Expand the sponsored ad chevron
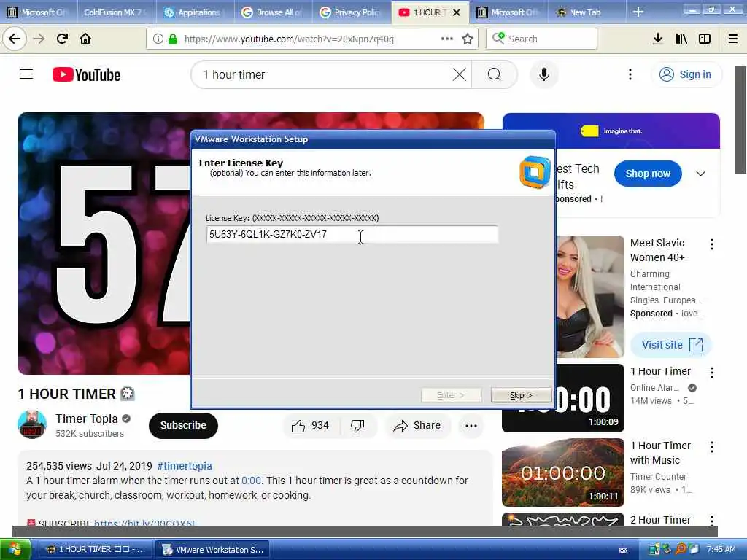Image resolution: width=747 pixels, height=560 pixels. tap(700, 174)
